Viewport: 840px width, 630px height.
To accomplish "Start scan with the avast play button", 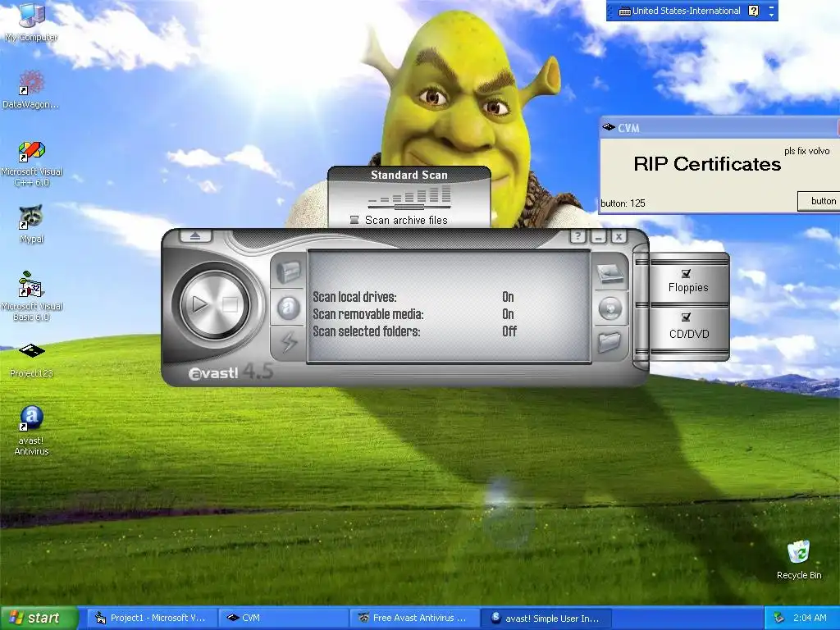I will pos(200,305).
